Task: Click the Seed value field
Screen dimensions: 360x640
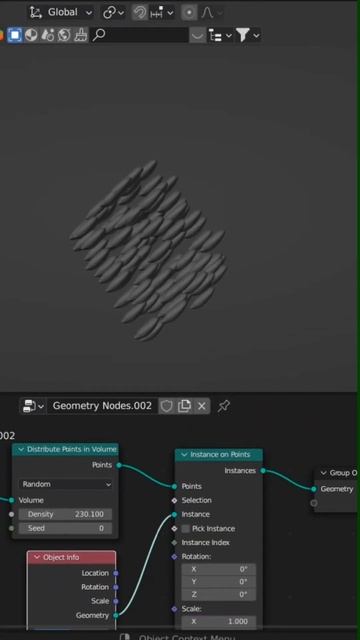Action: [x=65, y=528]
